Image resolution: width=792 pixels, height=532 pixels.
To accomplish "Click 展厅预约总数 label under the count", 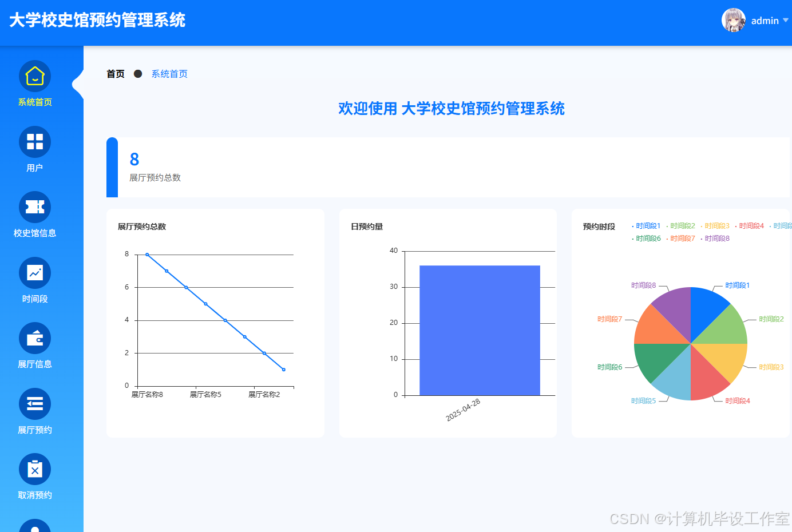I will (x=155, y=178).
